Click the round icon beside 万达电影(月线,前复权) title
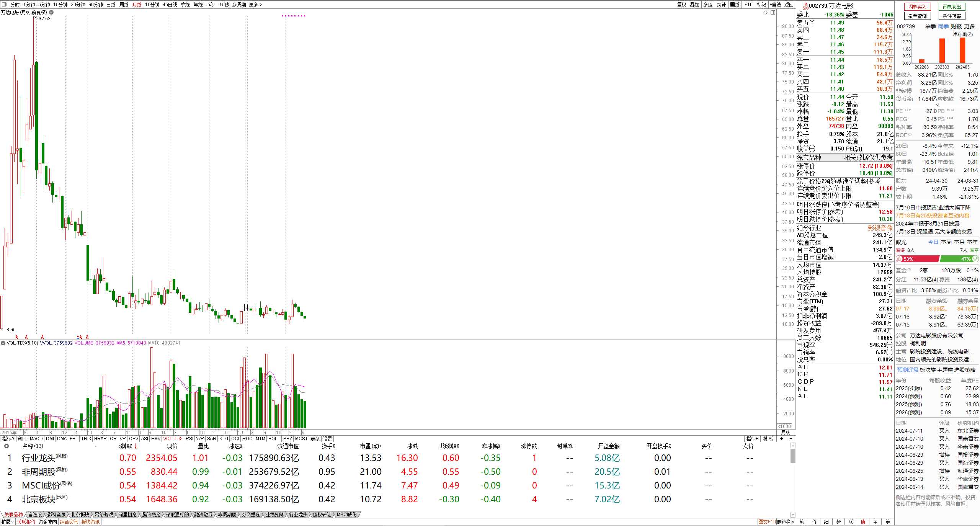Screen dimensions: 980x526 click(51, 12)
